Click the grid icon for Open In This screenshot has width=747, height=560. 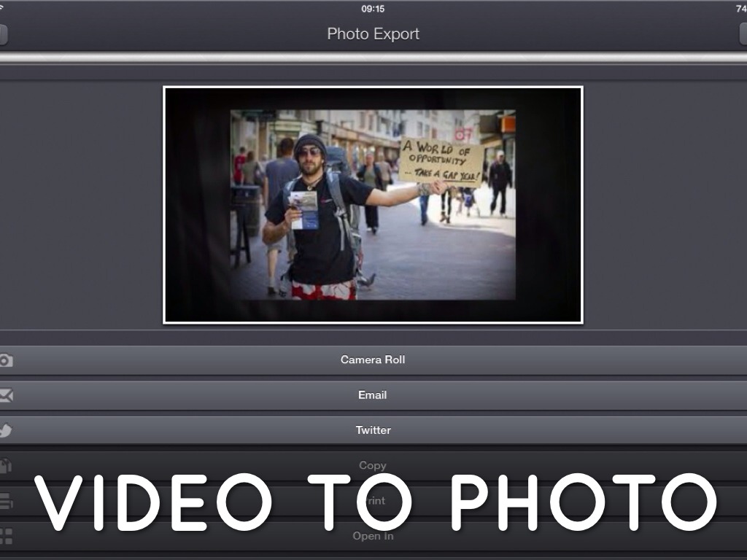tap(6, 537)
